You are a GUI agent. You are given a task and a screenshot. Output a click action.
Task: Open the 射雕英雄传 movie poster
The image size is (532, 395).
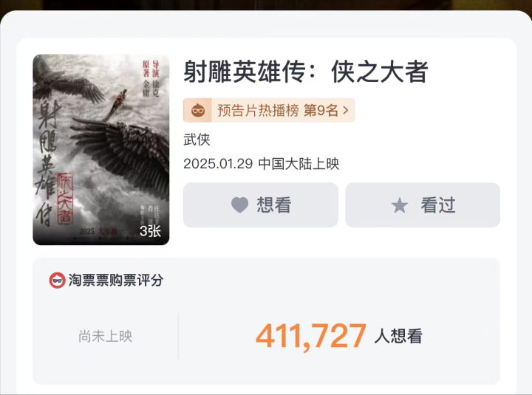[100, 150]
